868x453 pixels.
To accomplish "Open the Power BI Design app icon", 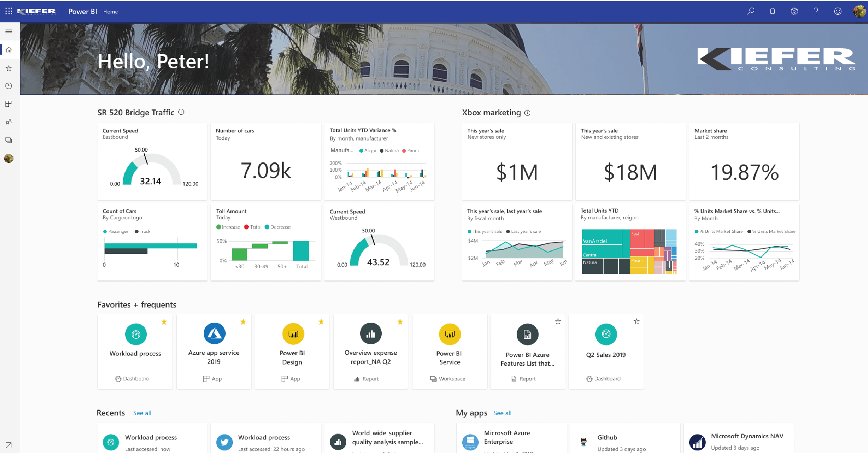I will coord(293,334).
